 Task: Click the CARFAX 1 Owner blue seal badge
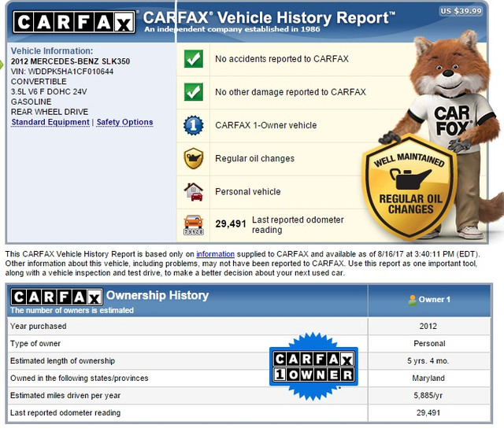pyautogui.click(x=313, y=367)
